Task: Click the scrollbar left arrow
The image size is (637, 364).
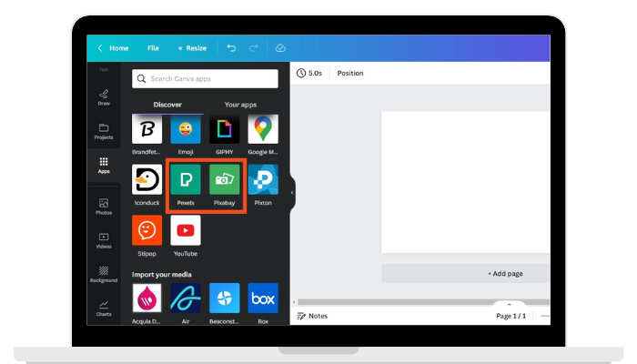Action: 294,302
